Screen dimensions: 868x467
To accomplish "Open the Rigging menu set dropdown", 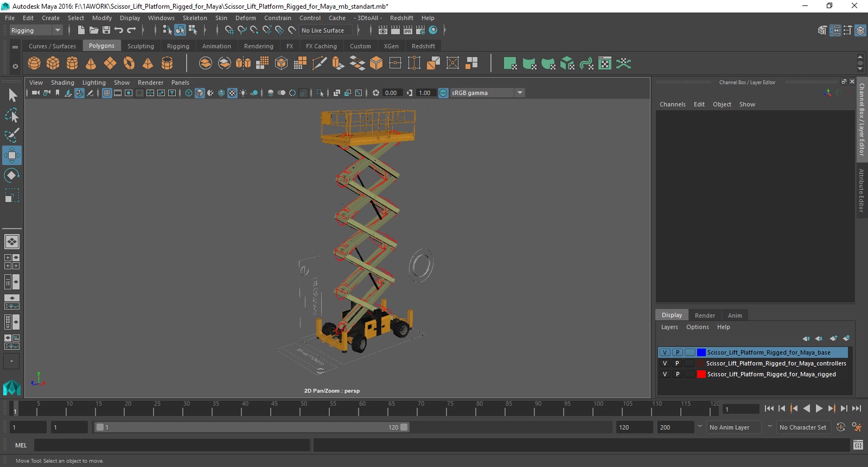I will [x=36, y=30].
